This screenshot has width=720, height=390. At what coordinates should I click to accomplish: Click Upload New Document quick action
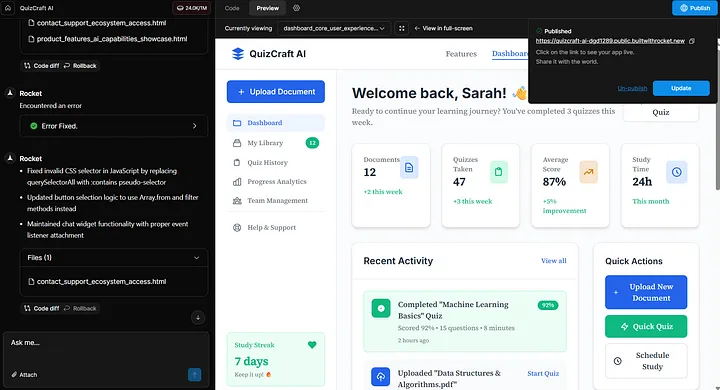(646, 292)
